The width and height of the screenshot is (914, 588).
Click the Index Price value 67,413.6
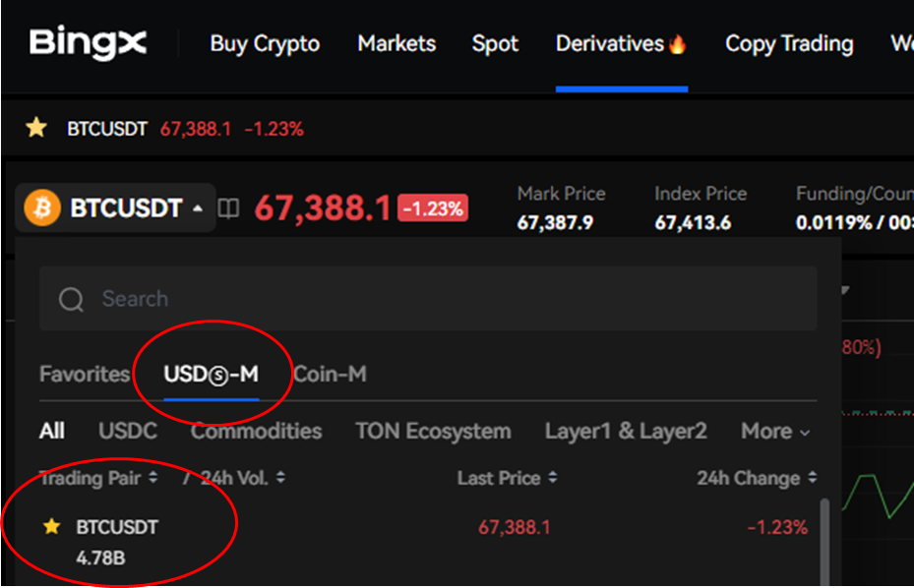coord(693,222)
